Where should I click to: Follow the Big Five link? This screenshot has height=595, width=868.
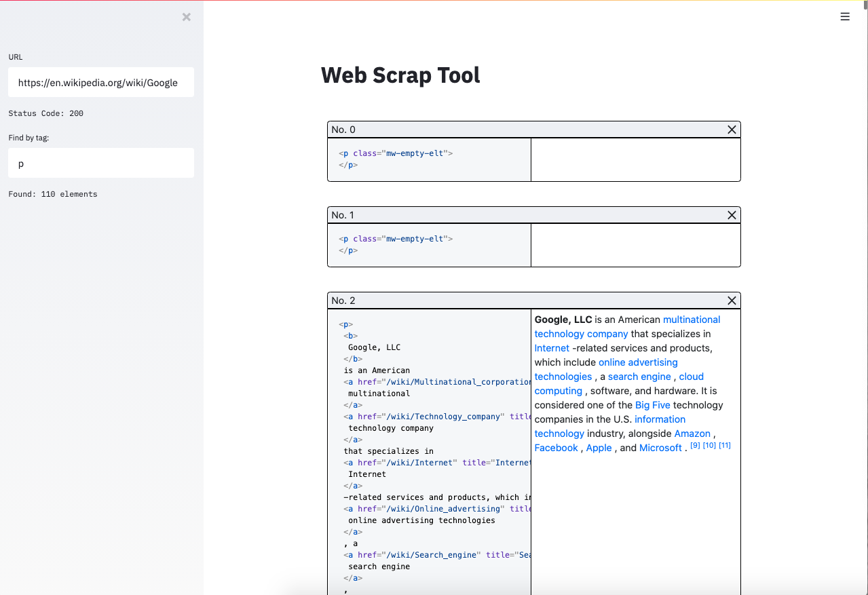pos(653,405)
